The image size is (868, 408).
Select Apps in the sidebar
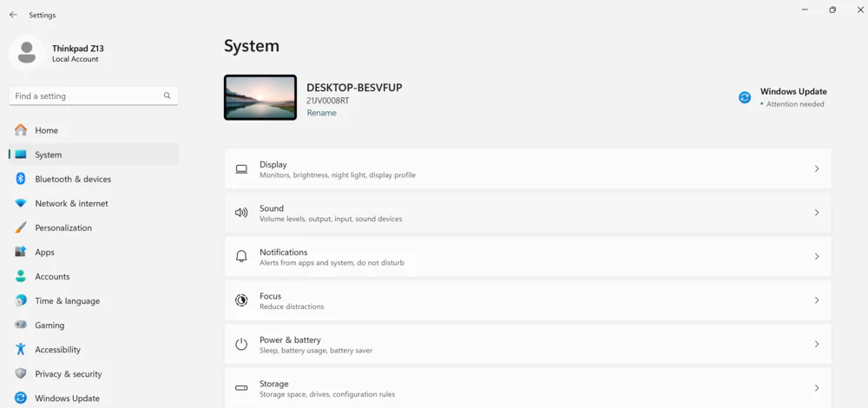[94, 252]
